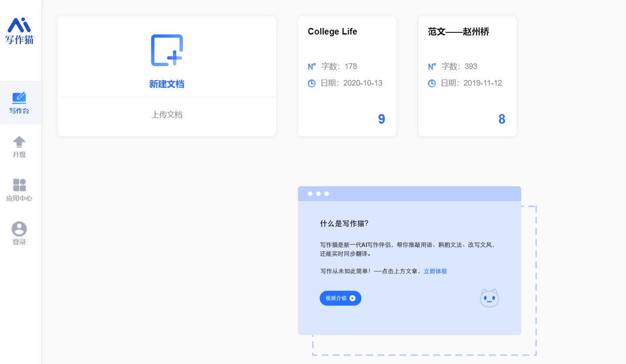Click 字数：178 text
The width and height of the screenshot is (626, 364).
tap(339, 66)
